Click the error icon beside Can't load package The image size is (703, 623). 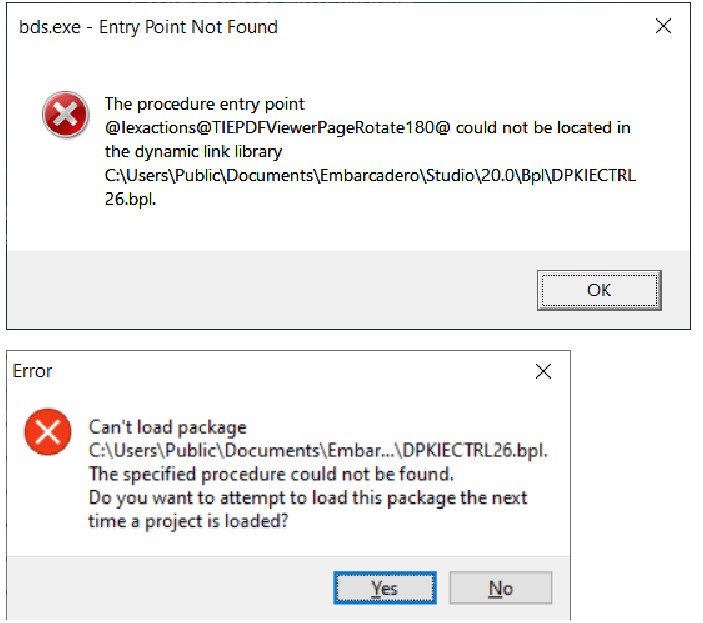coord(48,431)
